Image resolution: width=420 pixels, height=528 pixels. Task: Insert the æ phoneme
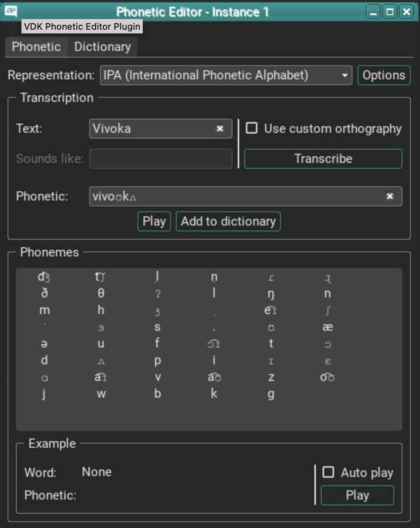328,328
